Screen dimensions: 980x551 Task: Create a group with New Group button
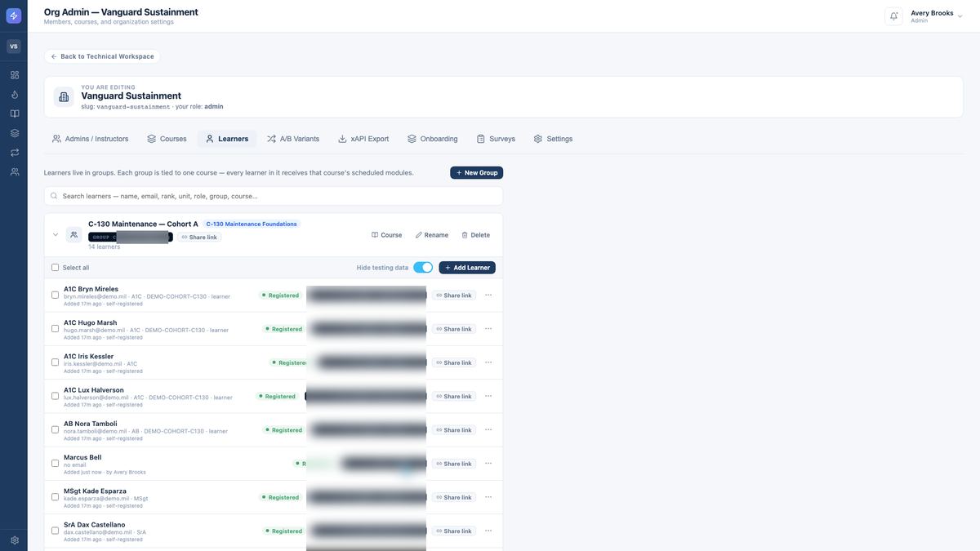[x=477, y=173]
